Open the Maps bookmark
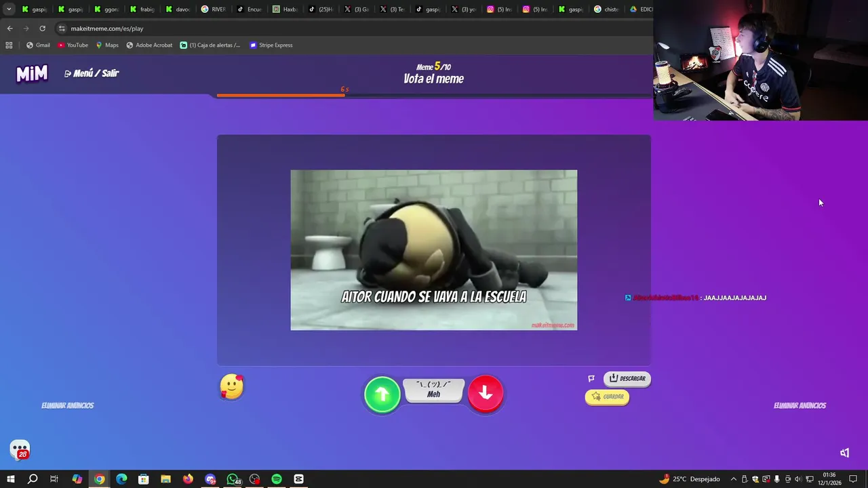Image resolution: width=868 pixels, height=488 pixels. point(107,45)
